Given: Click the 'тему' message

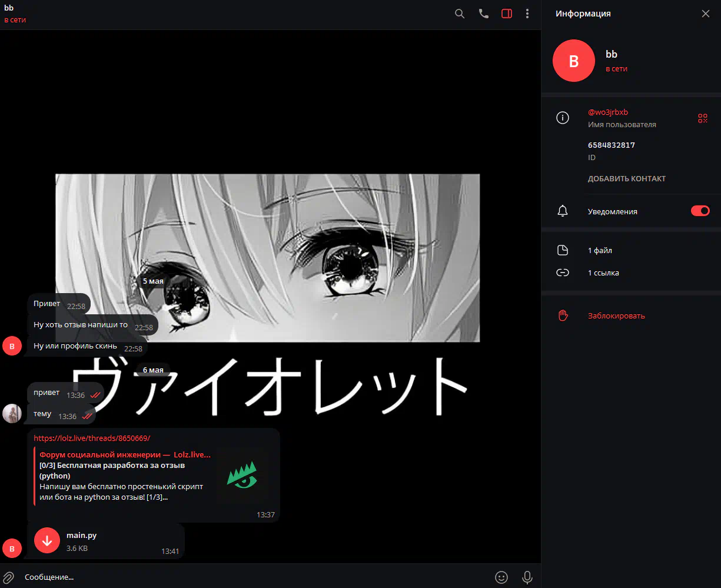Looking at the screenshot, I should (61, 414).
